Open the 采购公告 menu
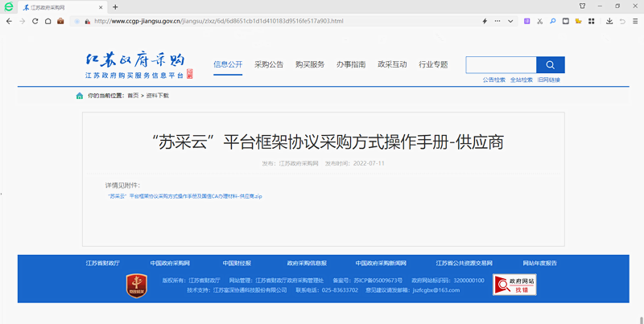 pyautogui.click(x=269, y=64)
